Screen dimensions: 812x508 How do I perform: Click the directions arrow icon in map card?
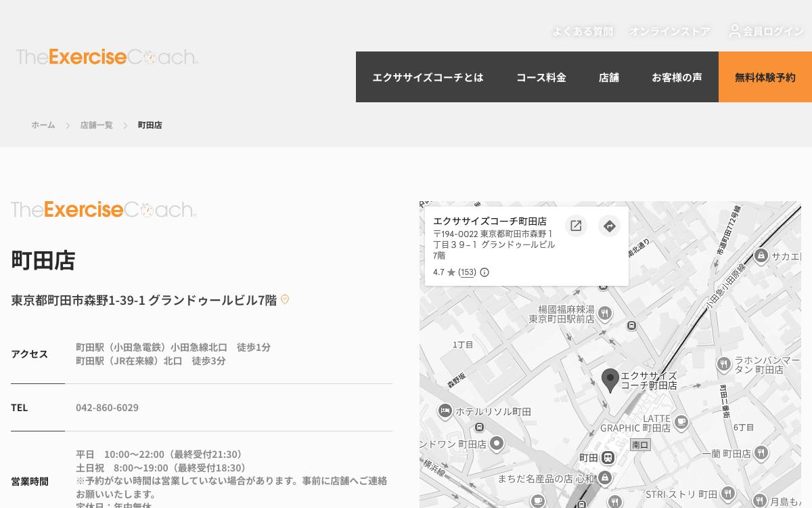click(610, 226)
